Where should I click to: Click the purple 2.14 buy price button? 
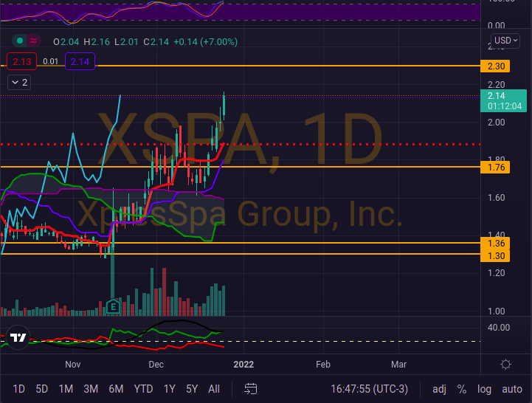80,61
